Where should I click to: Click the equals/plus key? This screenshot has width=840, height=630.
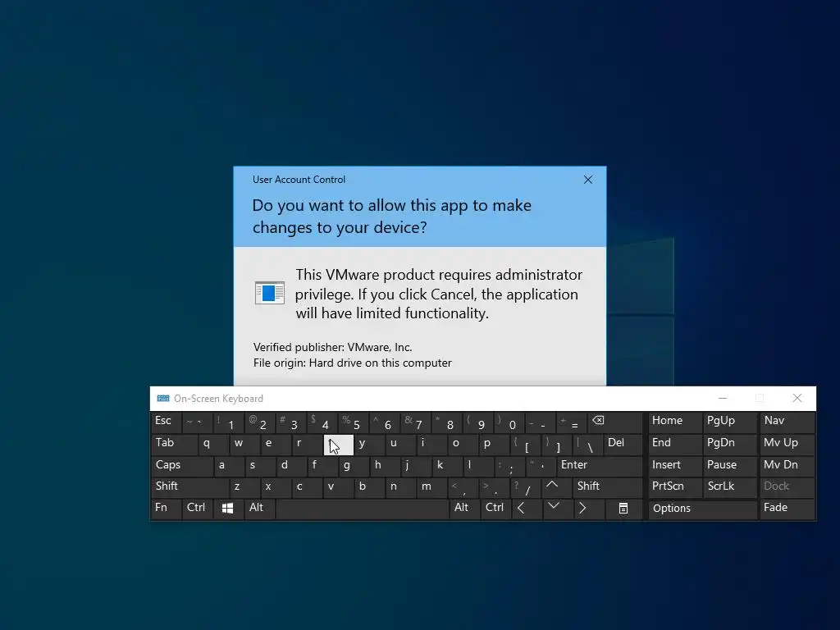[x=571, y=422]
